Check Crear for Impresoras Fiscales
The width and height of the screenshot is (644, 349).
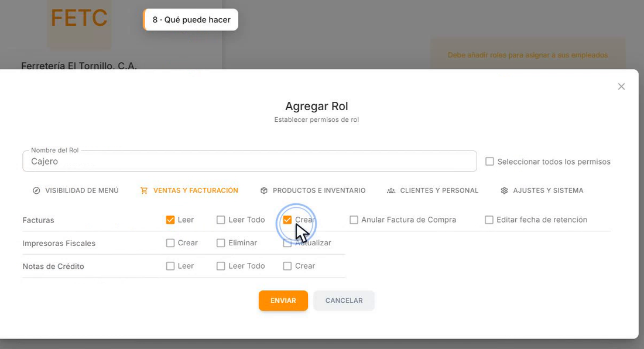pos(170,242)
